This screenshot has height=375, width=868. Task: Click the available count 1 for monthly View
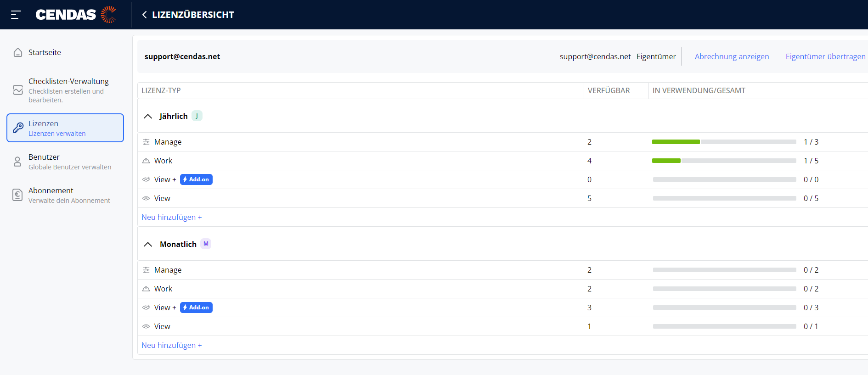coord(589,326)
